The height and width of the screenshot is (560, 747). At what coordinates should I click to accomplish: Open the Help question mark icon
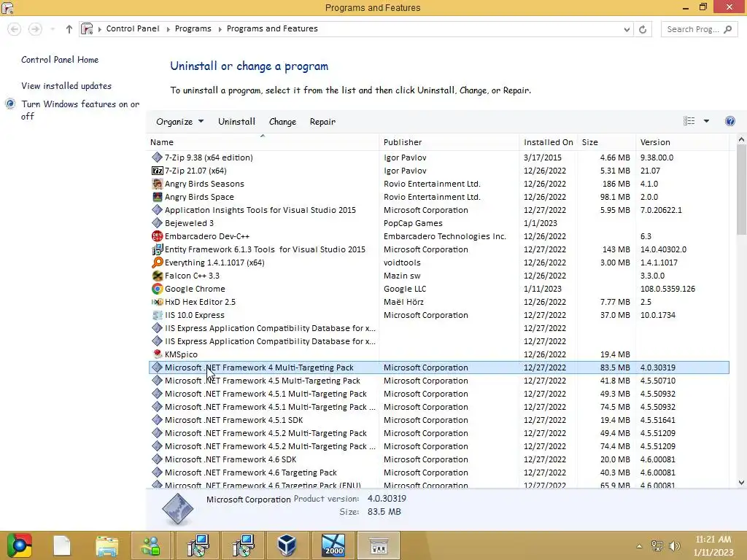coord(729,121)
